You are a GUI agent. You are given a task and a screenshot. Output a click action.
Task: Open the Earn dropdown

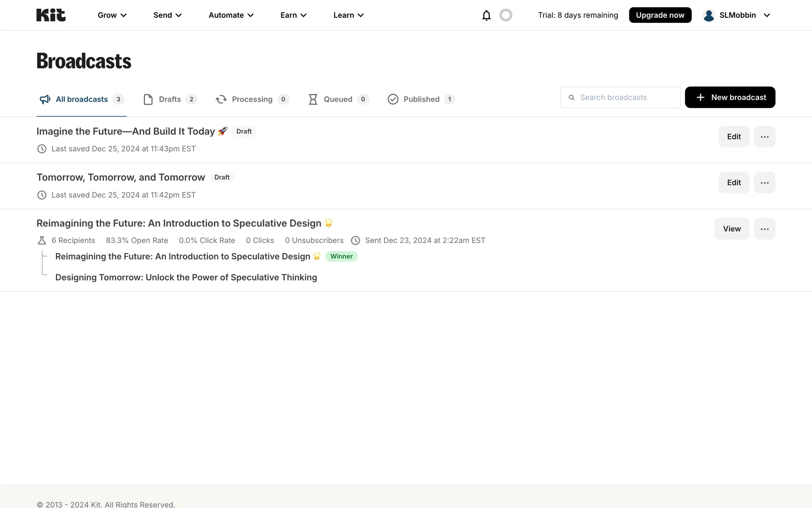(x=293, y=15)
